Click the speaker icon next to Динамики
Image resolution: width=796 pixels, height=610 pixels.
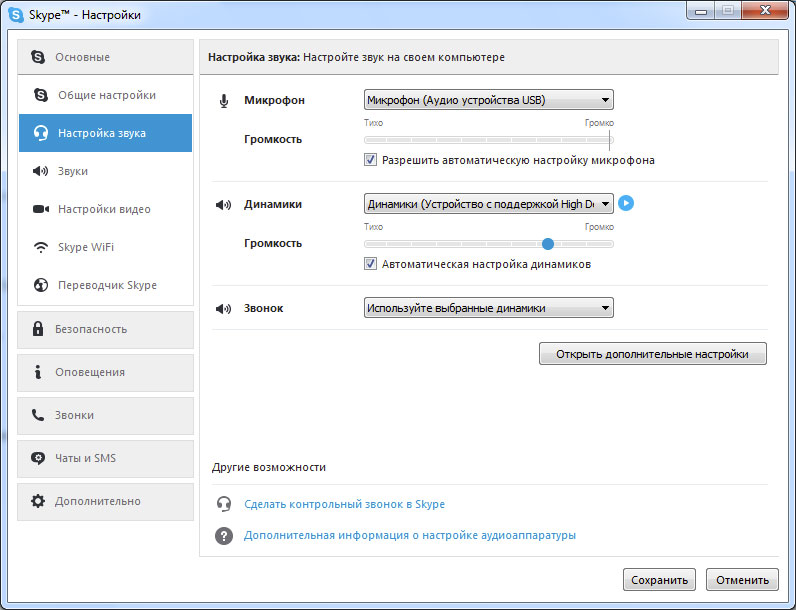[x=223, y=205]
